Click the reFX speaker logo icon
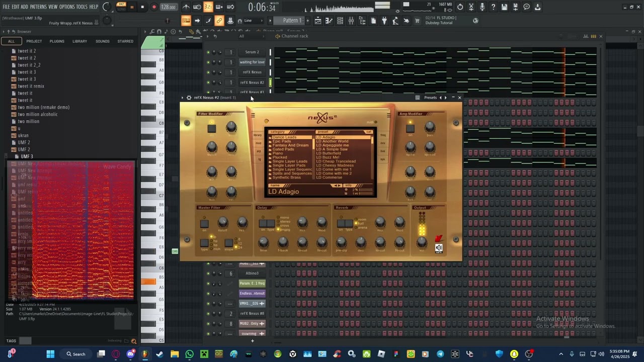The width and height of the screenshot is (644, 362). [x=439, y=248]
